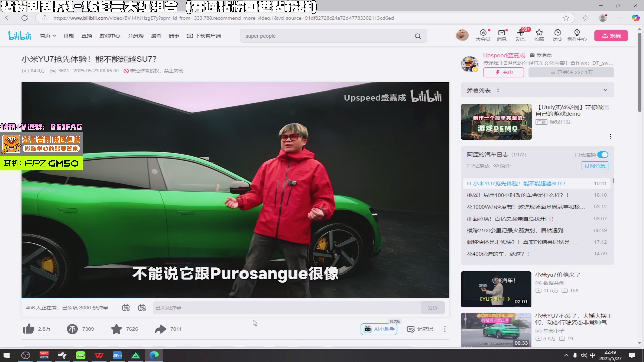644x362 pixels.
Task: Click the 充电 button
Action: (503, 72)
